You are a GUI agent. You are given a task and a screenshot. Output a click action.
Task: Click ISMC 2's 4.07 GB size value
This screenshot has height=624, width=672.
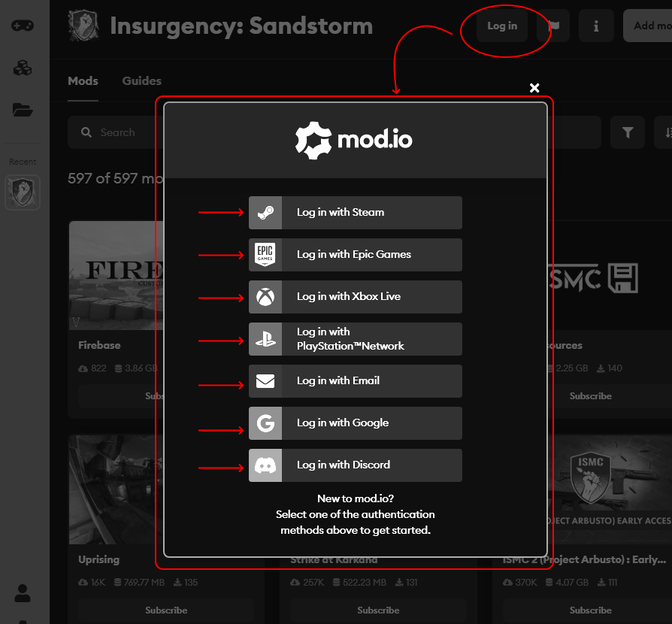coord(572,583)
